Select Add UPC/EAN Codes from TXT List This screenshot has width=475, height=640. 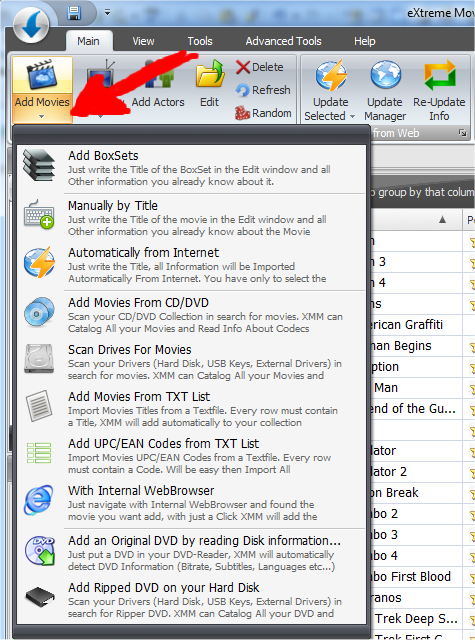(x=191, y=456)
